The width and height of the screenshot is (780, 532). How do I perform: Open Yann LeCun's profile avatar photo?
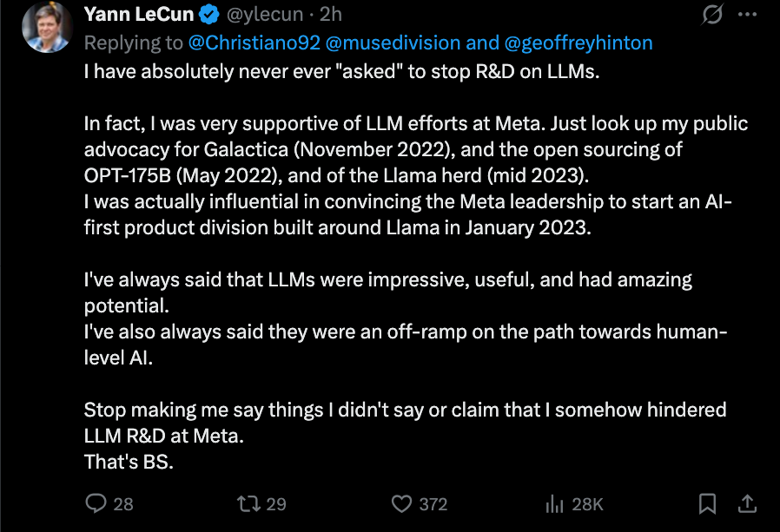47,28
